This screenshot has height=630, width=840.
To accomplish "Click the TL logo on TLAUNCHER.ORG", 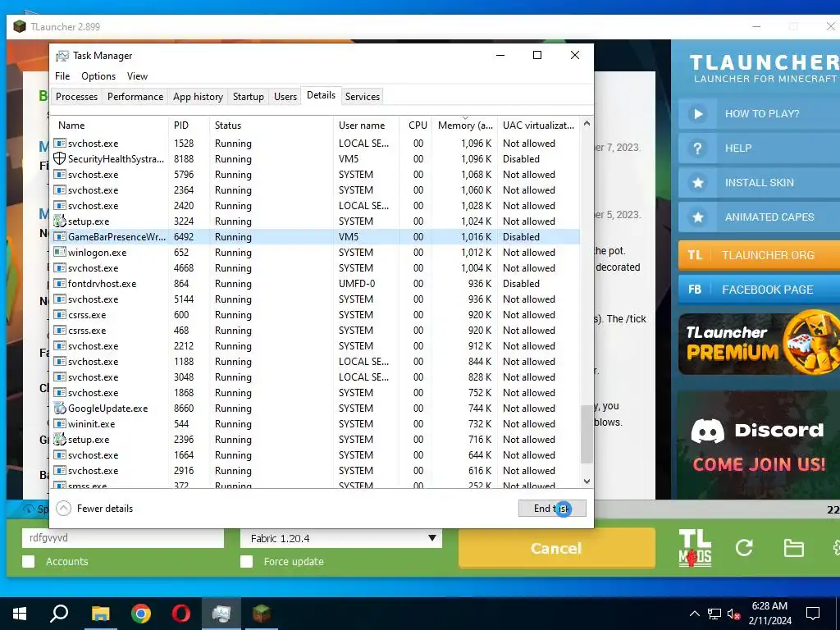I will pyautogui.click(x=695, y=255).
